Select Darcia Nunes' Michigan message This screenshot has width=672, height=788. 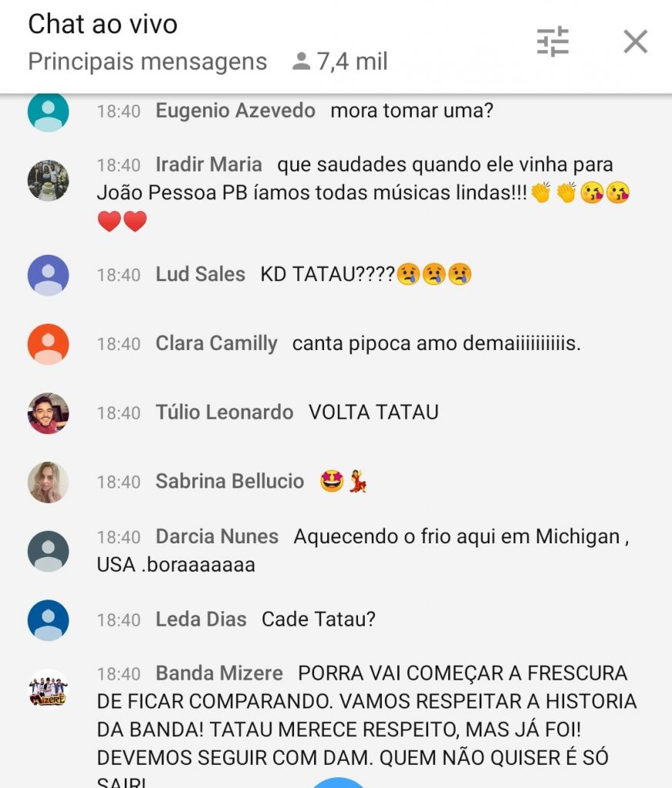point(363,550)
